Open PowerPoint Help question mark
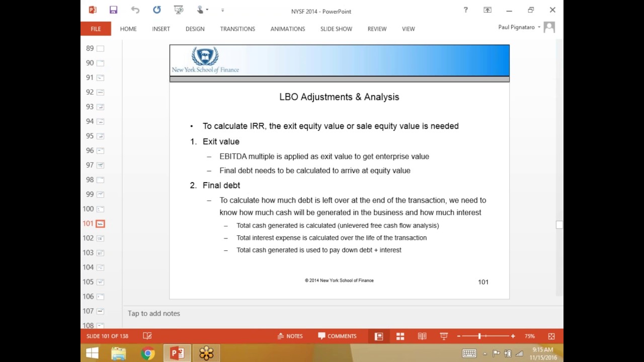Screen dimensions: 644x362 465,10
